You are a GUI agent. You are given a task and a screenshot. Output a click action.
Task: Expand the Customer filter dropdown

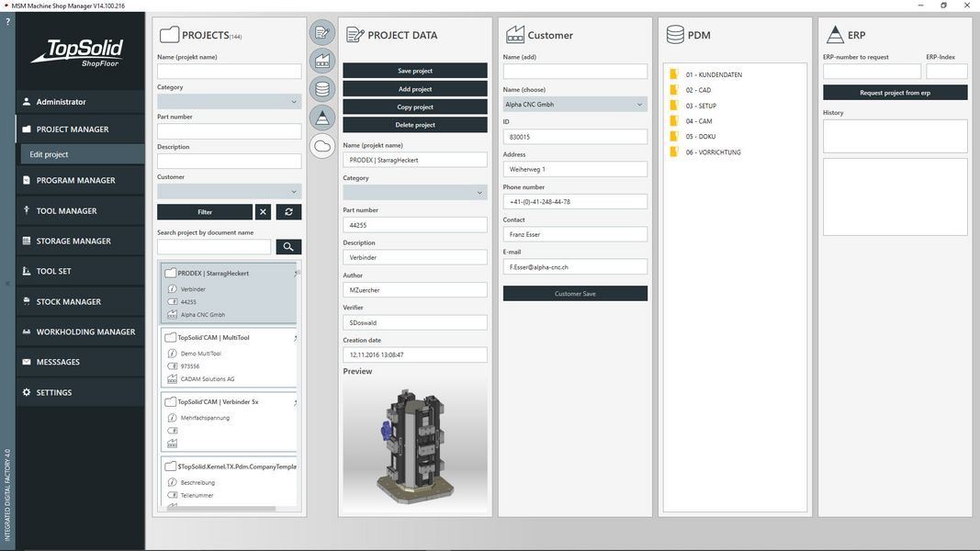(x=230, y=190)
